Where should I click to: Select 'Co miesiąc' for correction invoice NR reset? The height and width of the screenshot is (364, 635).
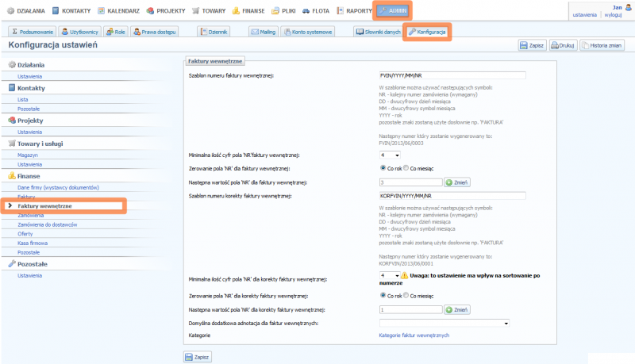(x=407, y=295)
